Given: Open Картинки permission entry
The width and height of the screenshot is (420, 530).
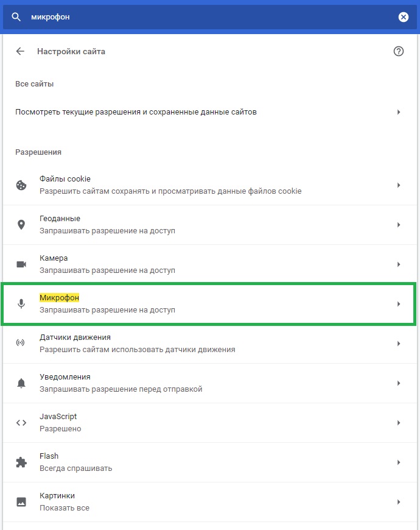Looking at the screenshot, I should pyautogui.click(x=210, y=501).
